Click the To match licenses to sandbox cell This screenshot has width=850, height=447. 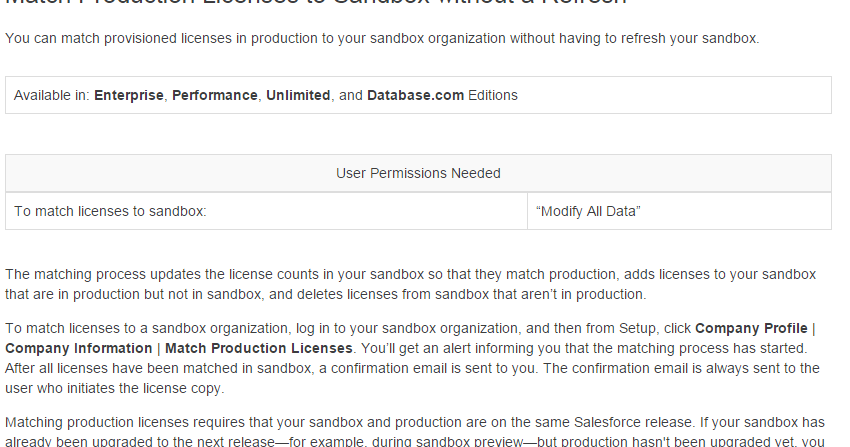[x=110, y=211]
